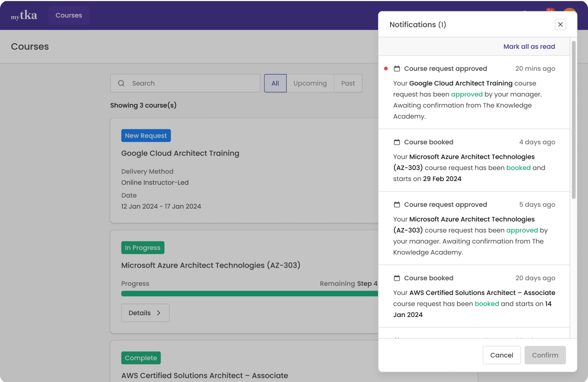Viewport: 588px width, 382px height.
Task: Click Mark all as read
Action: [529, 46]
